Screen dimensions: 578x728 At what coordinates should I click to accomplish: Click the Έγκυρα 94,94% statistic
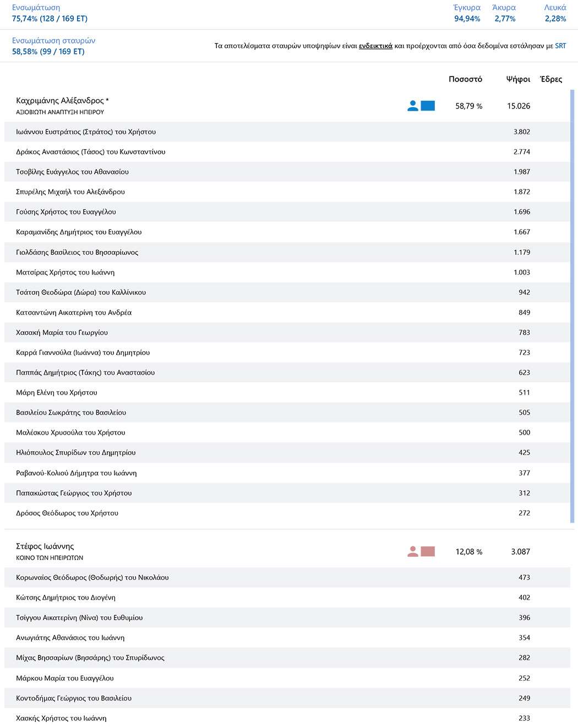tap(467, 13)
